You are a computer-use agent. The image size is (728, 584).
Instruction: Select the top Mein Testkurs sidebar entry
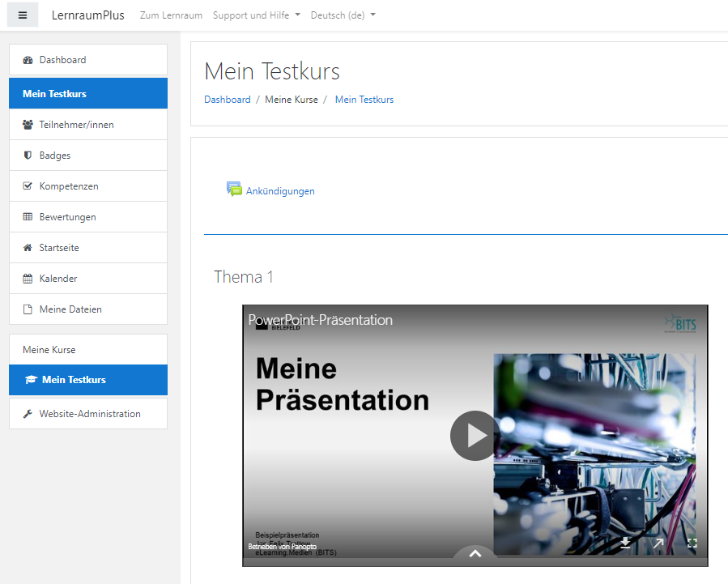88,93
